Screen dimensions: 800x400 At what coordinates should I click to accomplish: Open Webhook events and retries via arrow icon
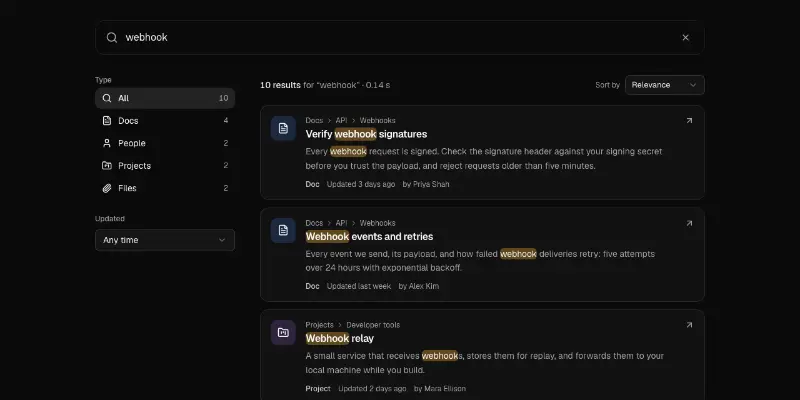689,223
